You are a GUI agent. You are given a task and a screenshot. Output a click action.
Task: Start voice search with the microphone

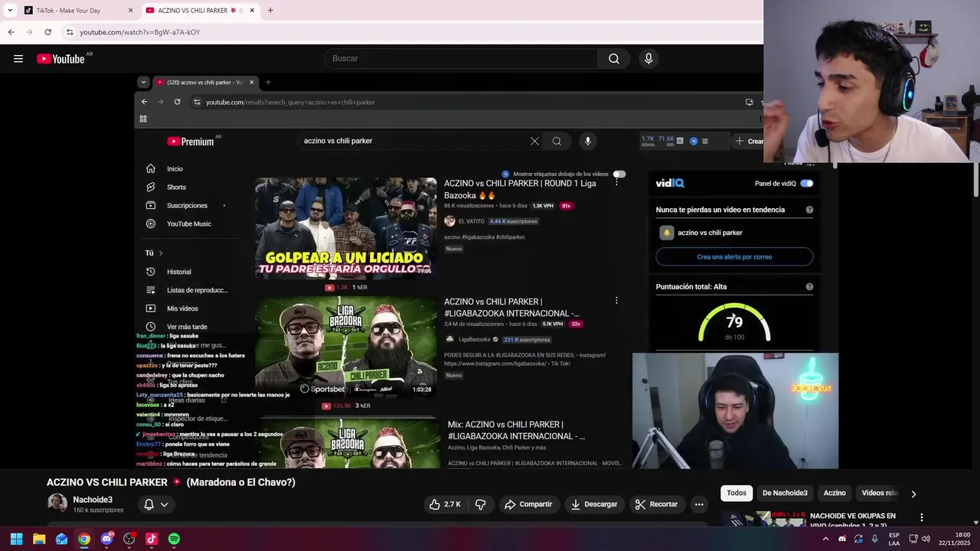pos(648,59)
